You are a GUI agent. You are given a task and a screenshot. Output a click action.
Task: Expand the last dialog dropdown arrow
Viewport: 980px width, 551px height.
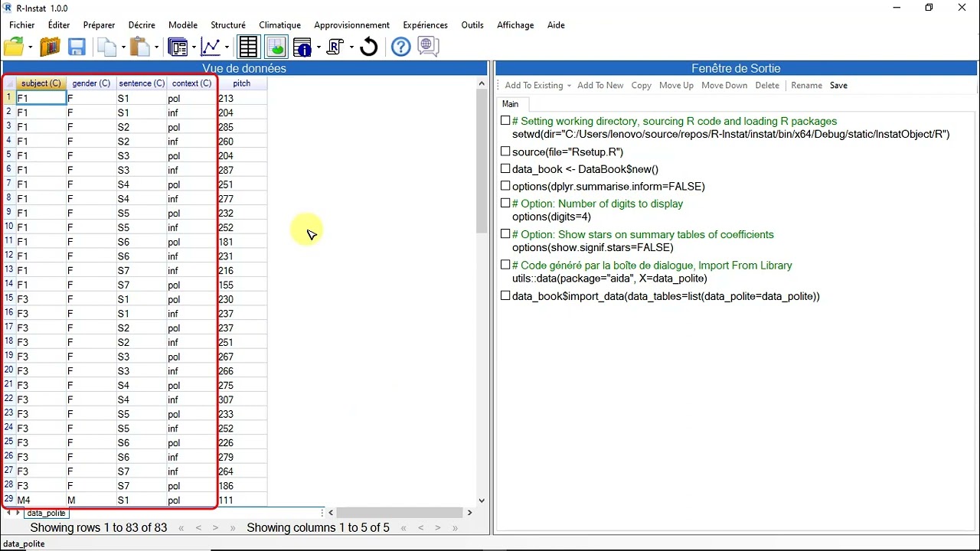pyautogui.click(x=194, y=47)
